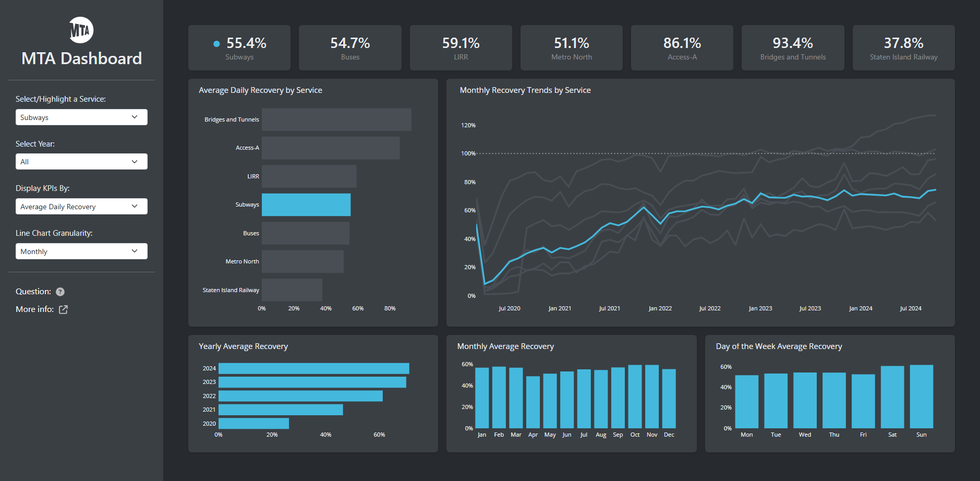
Task: Click the Sat day-of-week bar
Action: pyautogui.click(x=892, y=397)
